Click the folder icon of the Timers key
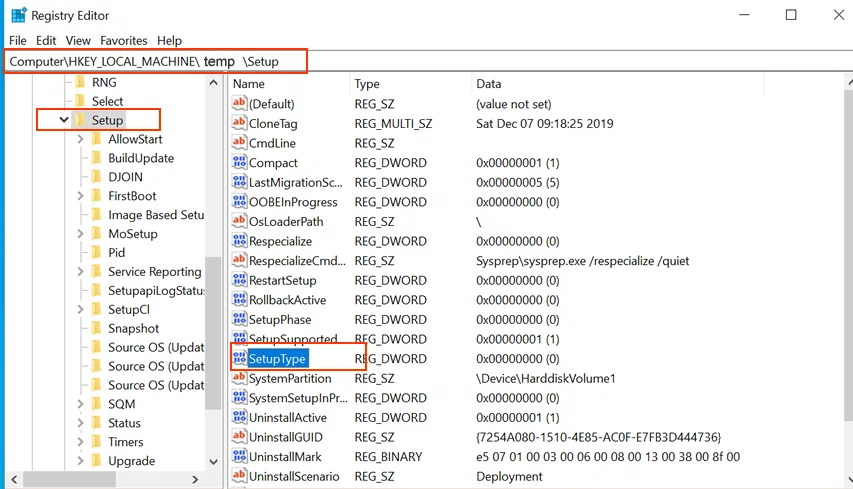 [x=96, y=442]
